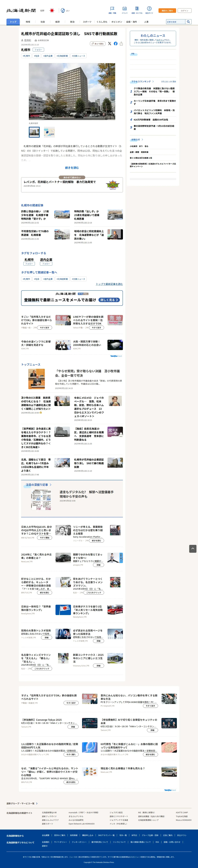Open the ASATTE CAMP footer link
The image size is (198, 868).
click(x=182, y=812)
